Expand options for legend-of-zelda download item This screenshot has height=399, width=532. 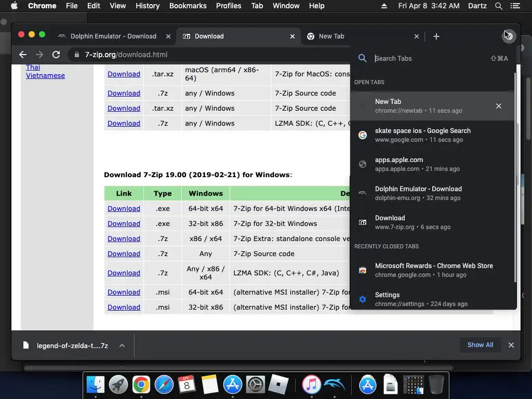click(x=122, y=345)
